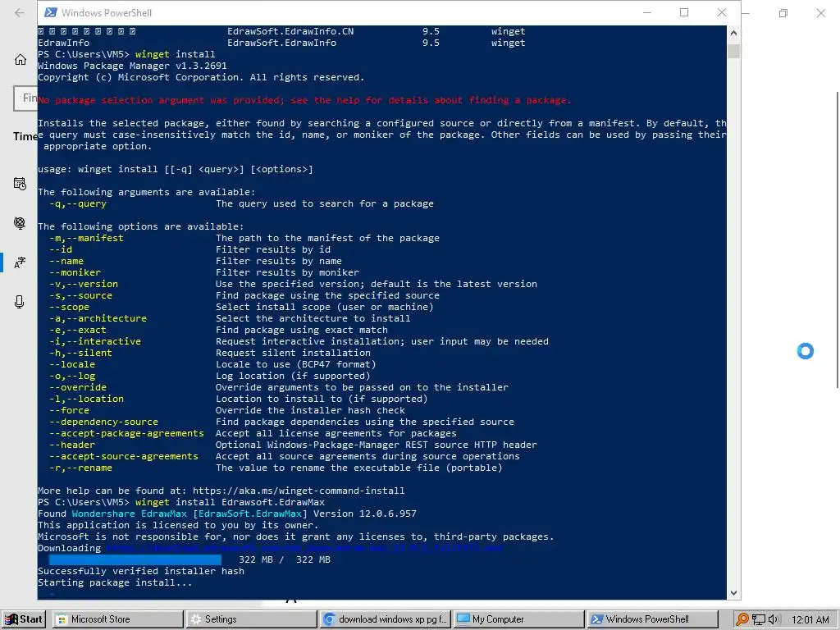Click the red 'No package selection' error line
Image resolution: width=840 pixels, height=630 pixels.
click(x=304, y=100)
